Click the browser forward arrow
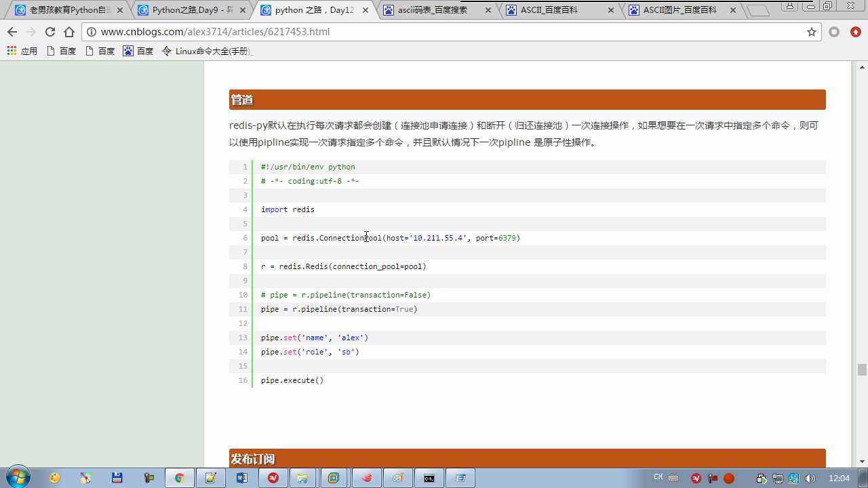Image resolution: width=868 pixels, height=488 pixels. tap(31, 32)
